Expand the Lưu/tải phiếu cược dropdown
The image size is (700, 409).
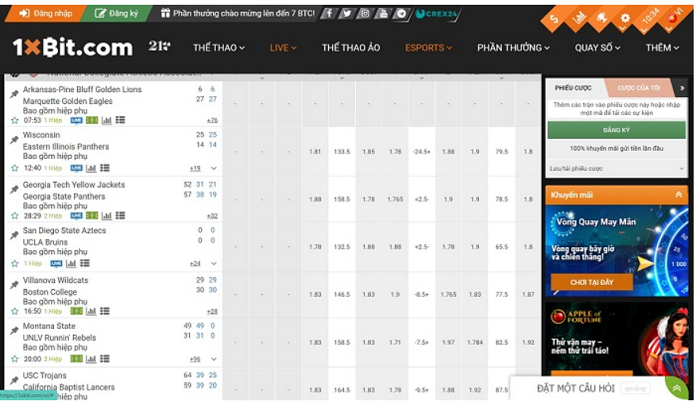coord(616,168)
